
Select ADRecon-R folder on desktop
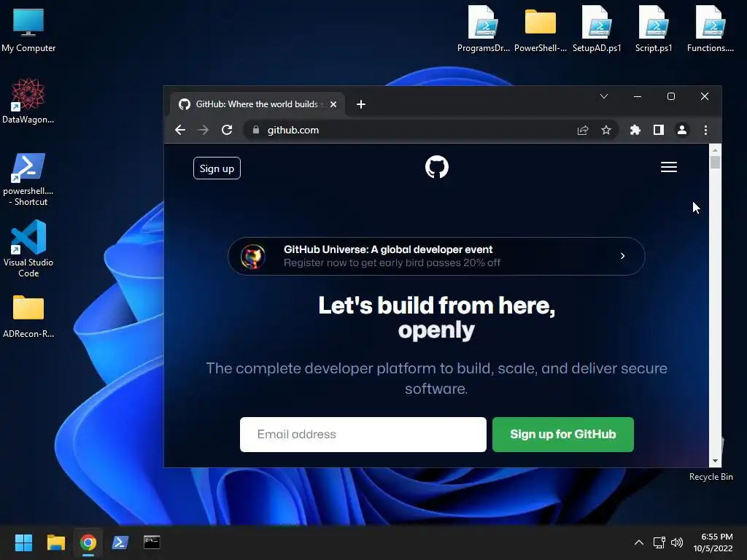tap(28, 316)
